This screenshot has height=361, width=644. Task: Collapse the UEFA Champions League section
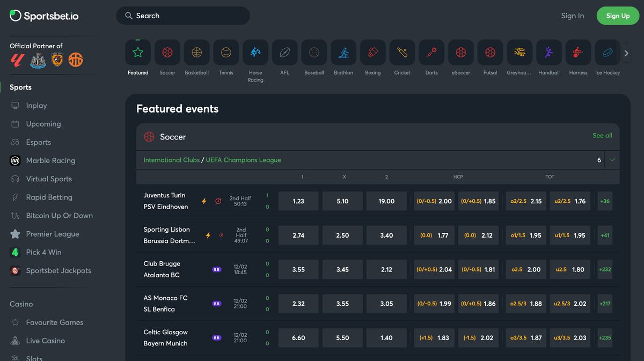click(x=612, y=160)
